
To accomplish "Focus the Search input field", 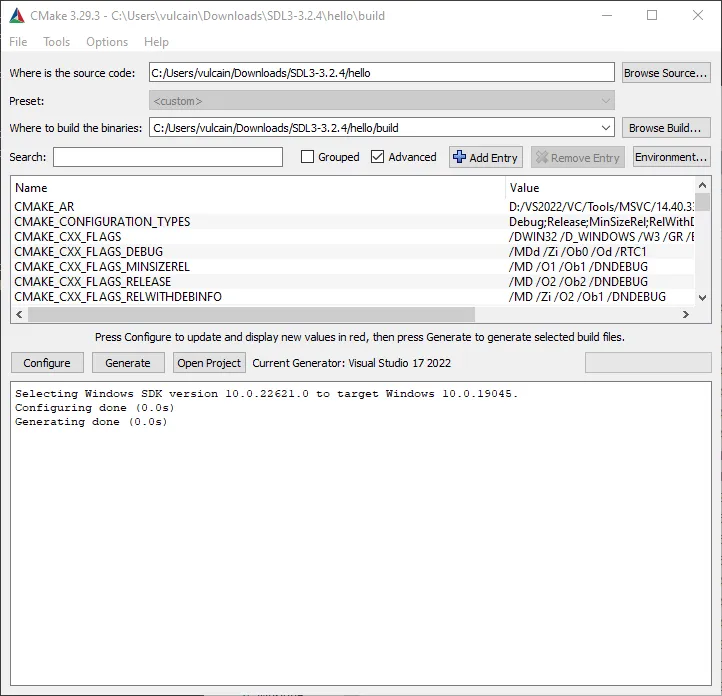I will pos(168,157).
